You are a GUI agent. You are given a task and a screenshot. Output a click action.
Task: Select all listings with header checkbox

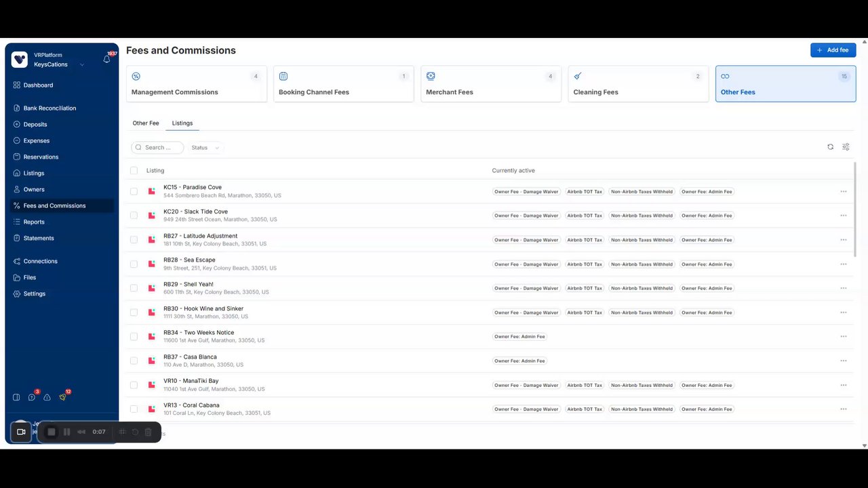point(134,171)
